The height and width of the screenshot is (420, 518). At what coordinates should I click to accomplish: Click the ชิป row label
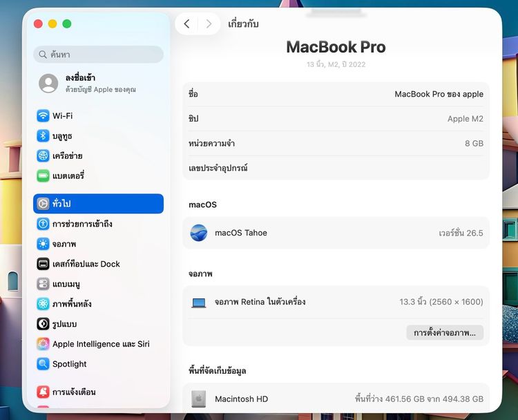[193, 119]
